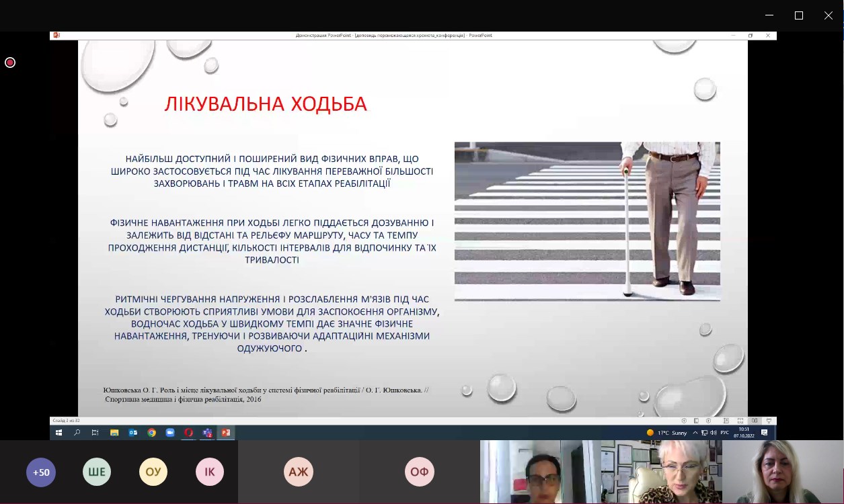Launch Outlook from the taskbar
The height and width of the screenshot is (504, 844).
tap(133, 433)
